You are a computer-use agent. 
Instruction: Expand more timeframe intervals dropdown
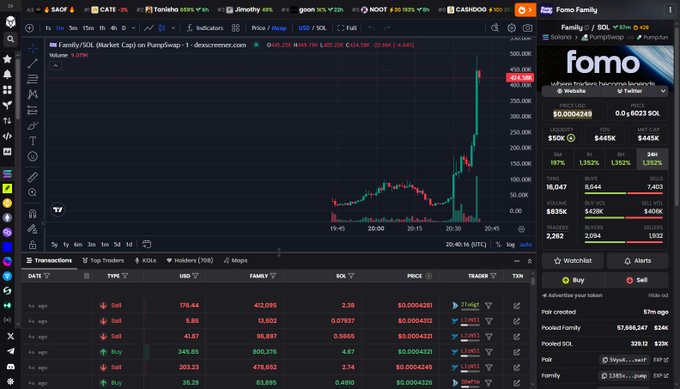click(x=134, y=28)
